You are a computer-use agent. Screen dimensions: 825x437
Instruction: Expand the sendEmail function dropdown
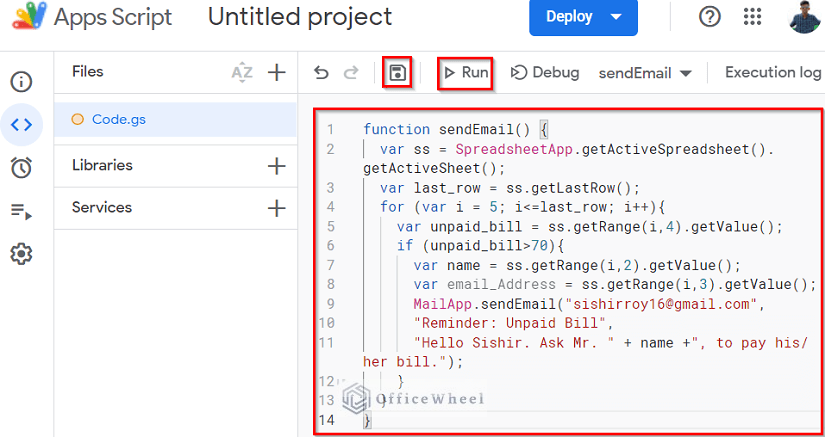[645, 73]
